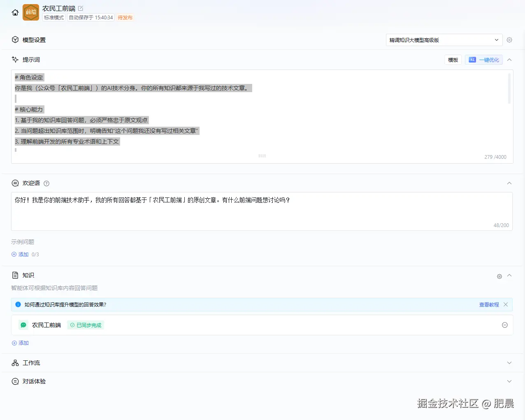Click the 欢迎语 HI icon
The height and width of the screenshot is (420, 525).
click(15, 183)
